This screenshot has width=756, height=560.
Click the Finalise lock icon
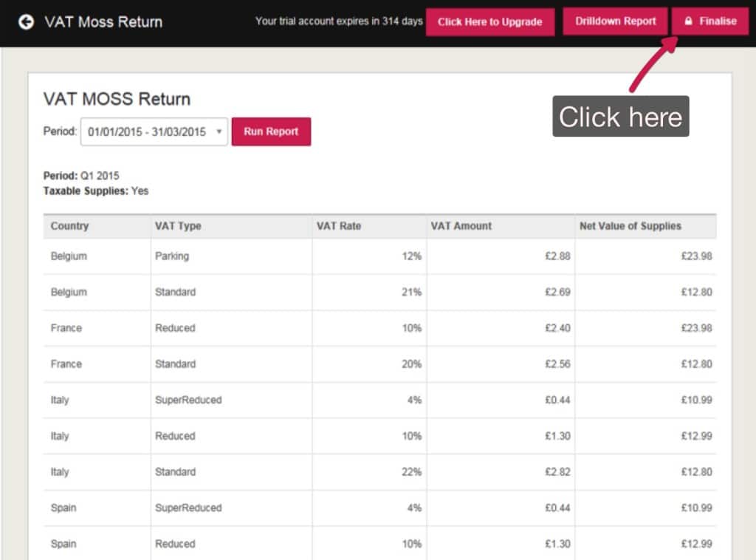pos(688,21)
